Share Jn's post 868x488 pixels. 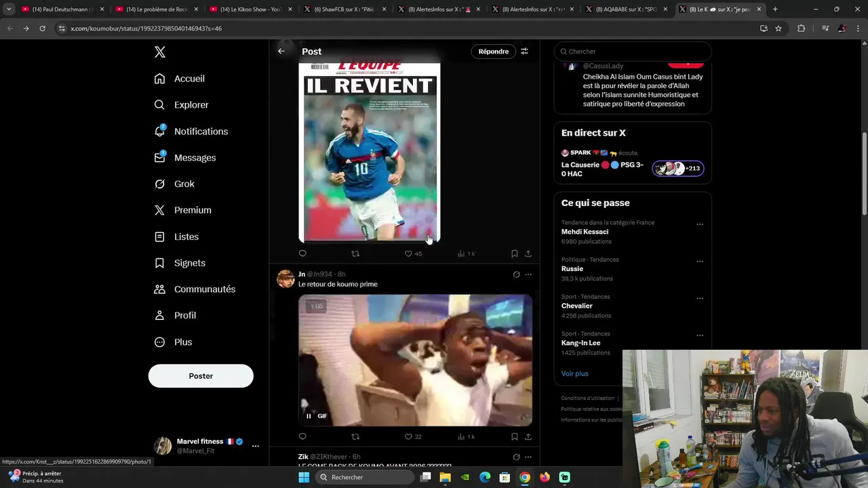[528, 436]
